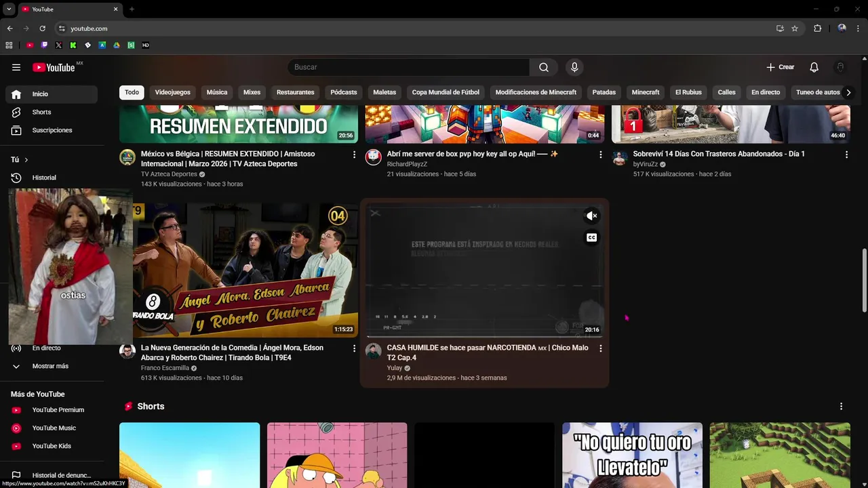
Task: Open the Inicio sidebar item
Action: 52,94
